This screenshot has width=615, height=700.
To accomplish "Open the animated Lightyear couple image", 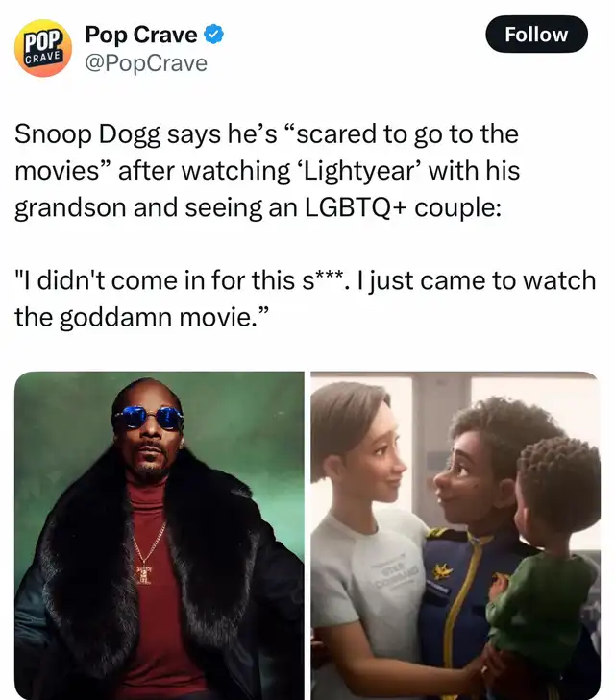I will click(455, 535).
